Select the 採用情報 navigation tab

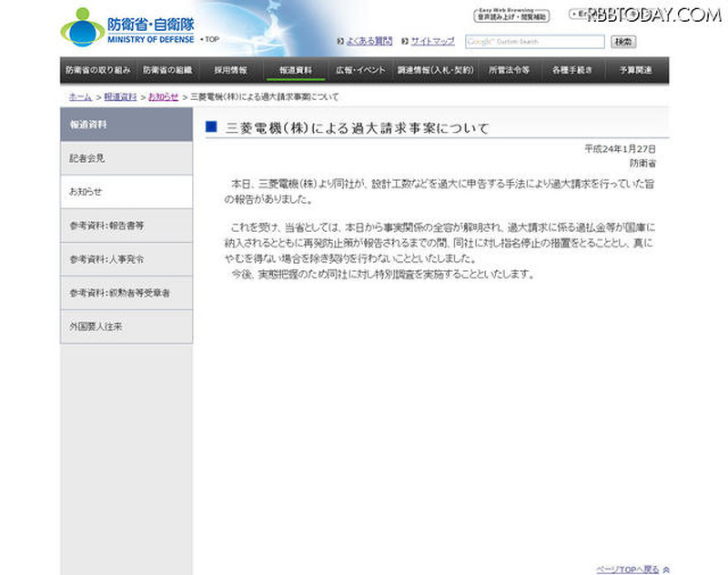point(230,70)
